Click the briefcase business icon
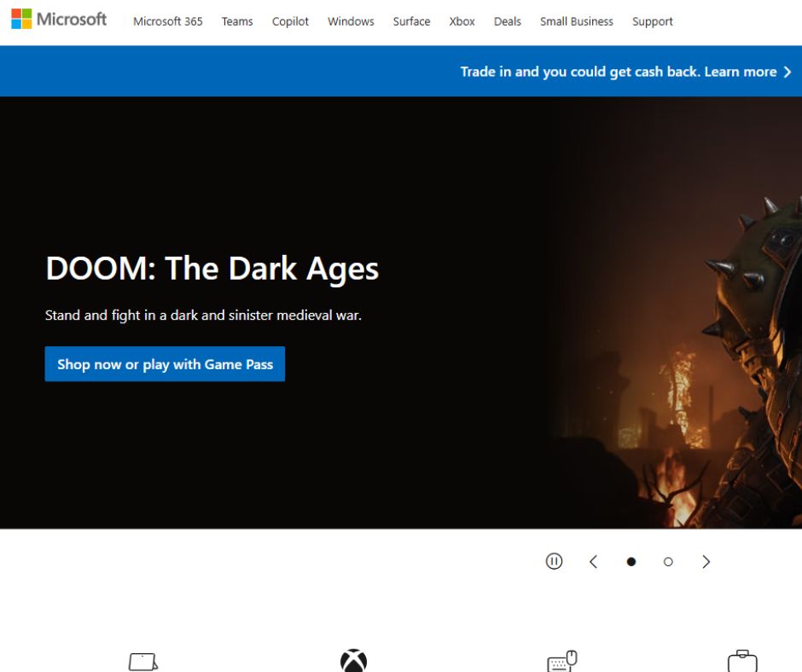This screenshot has width=802, height=672. pos(742,661)
